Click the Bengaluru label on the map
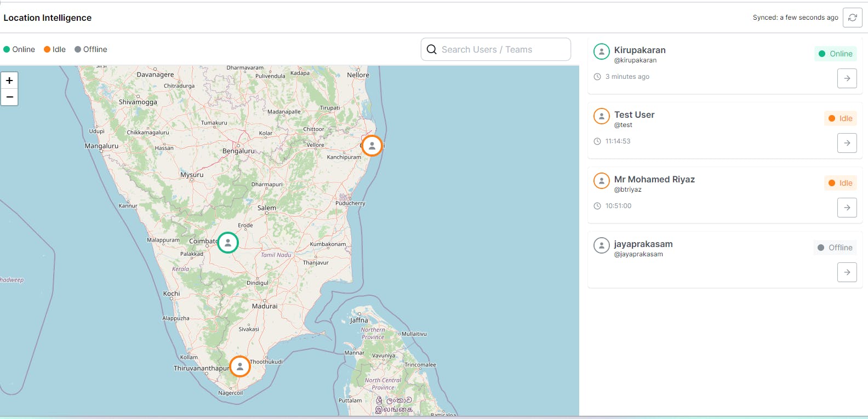 click(x=238, y=151)
